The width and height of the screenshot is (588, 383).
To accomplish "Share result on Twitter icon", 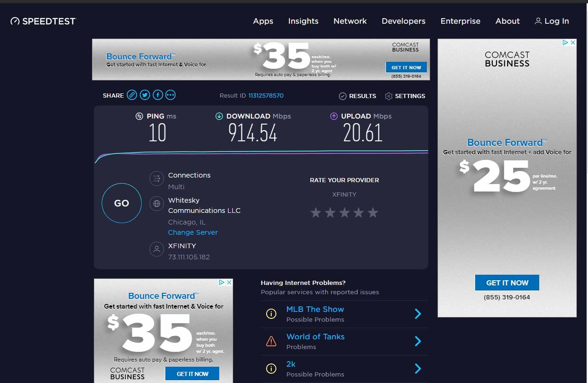I will pos(145,95).
